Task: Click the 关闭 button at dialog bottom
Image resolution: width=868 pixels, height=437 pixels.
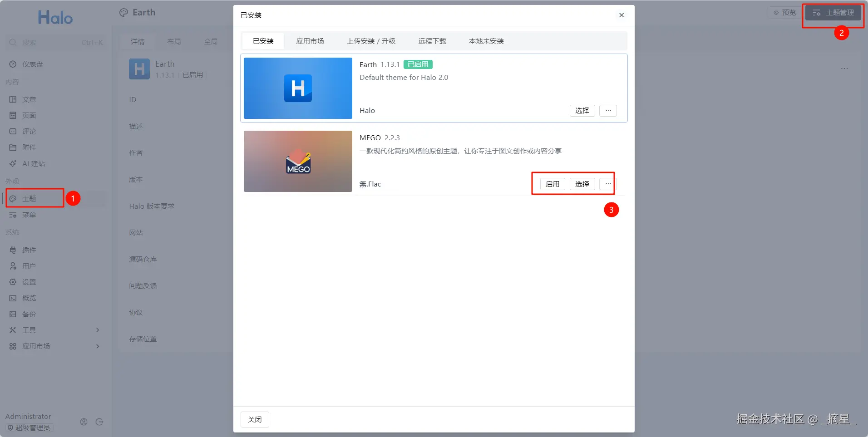Action: (x=255, y=420)
